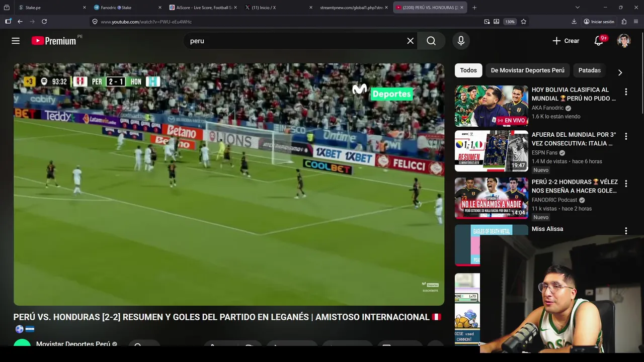Toggle reader view icon

[497, 22]
